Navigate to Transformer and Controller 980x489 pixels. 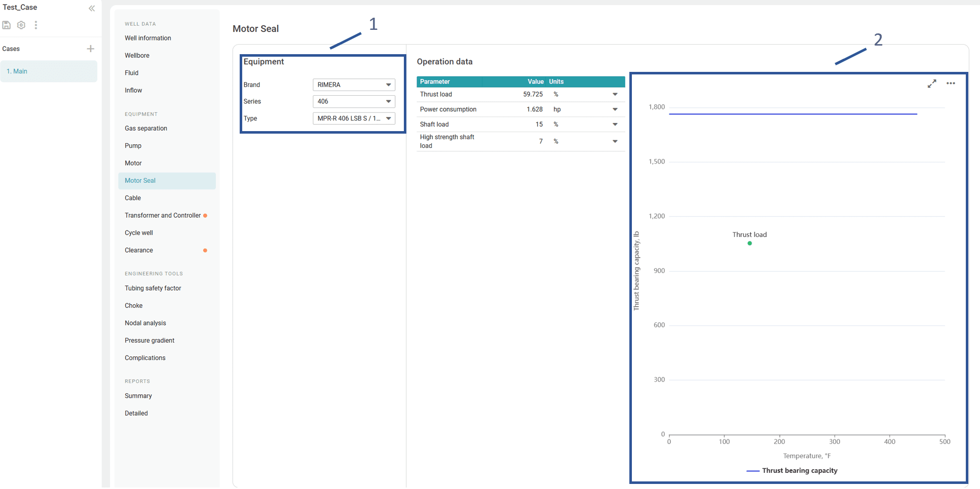pos(163,216)
